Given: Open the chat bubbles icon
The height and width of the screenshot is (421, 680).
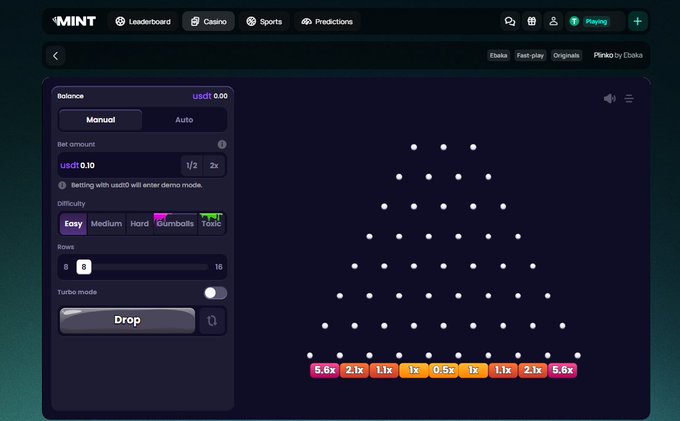Looking at the screenshot, I should coord(510,21).
